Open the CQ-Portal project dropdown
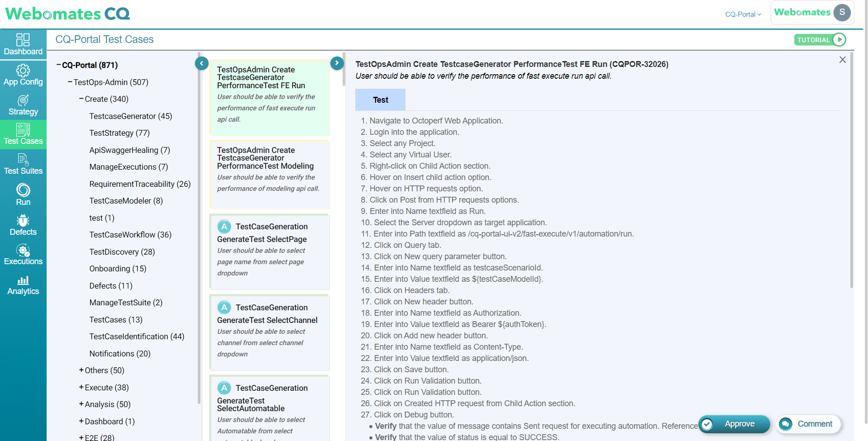Viewport: 868px width, 441px height. click(x=743, y=14)
